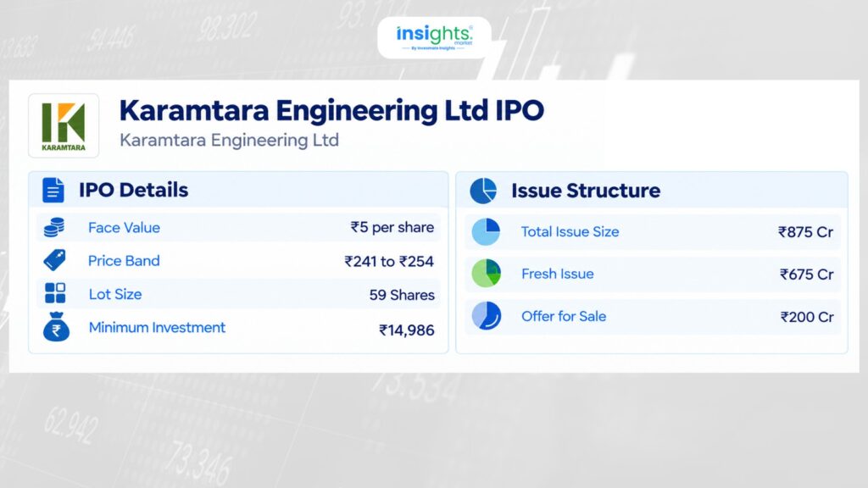
Task: Click the Lot Size grid icon
Action: click(x=55, y=293)
